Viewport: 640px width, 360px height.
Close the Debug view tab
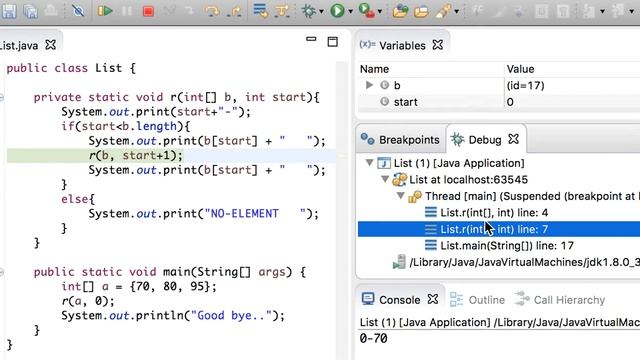(513, 139)
